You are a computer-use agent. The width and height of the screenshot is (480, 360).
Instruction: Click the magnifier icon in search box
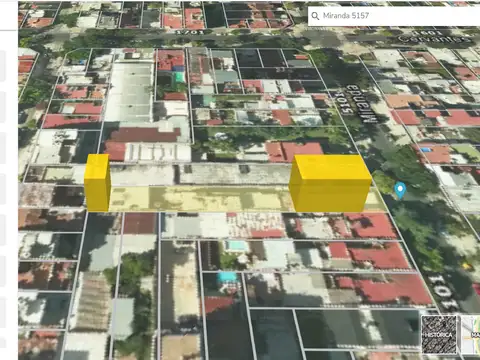(315, 16)
